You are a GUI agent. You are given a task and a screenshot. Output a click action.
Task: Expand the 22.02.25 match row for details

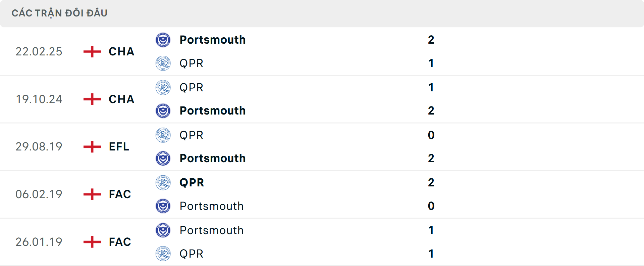click(x=322, y=51)
